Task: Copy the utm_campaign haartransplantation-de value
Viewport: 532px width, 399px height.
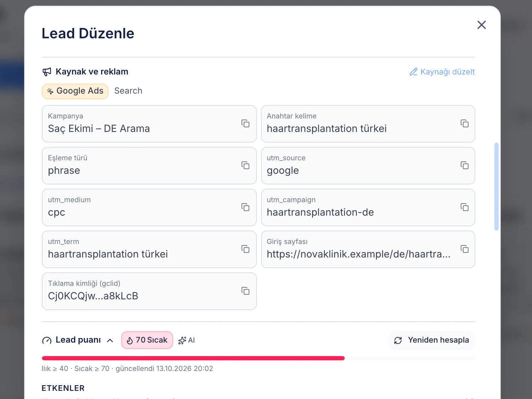Action: point(465,207)
